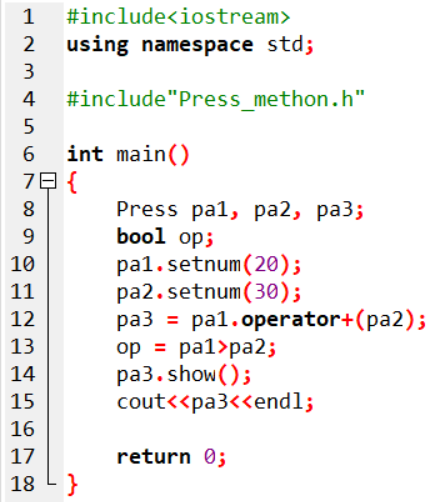Image resolution: width=437 pixels, height=502 pixels.
Task: Click the 'bool op;' declaration
Action: coord(165,237)
